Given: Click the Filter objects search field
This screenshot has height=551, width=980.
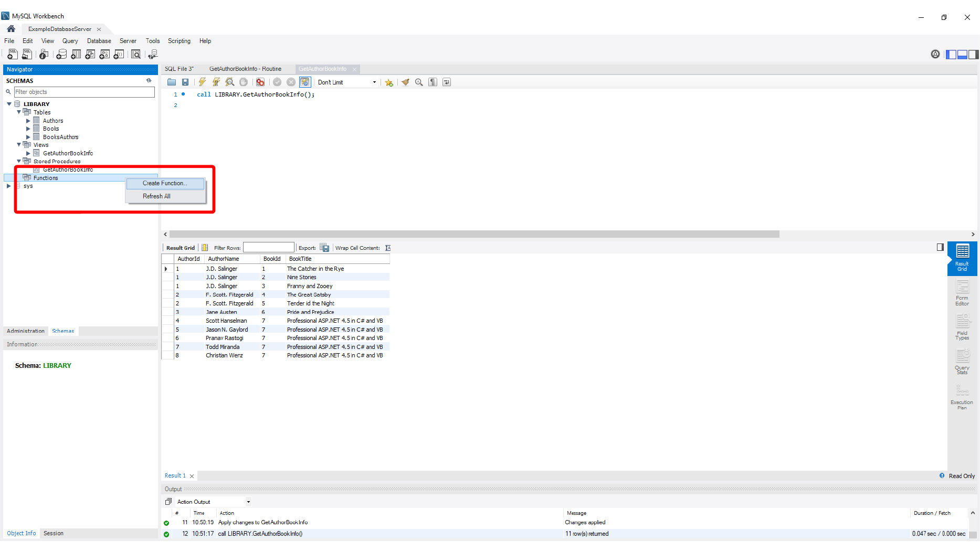Looking at the screenshot, I should pos(84,92).
